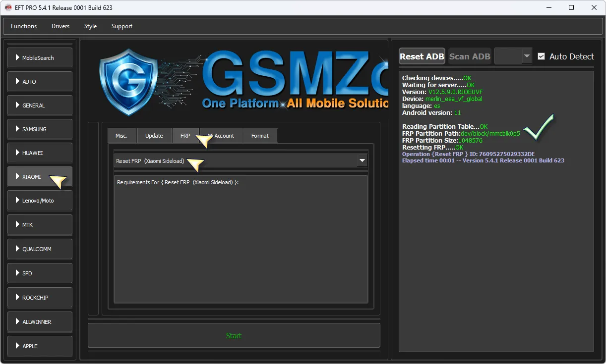Image resolution: width=606 pixels, height=364 pixels.
Task: Toggle the Auto Detect checkbox
Action: (541, 56)
